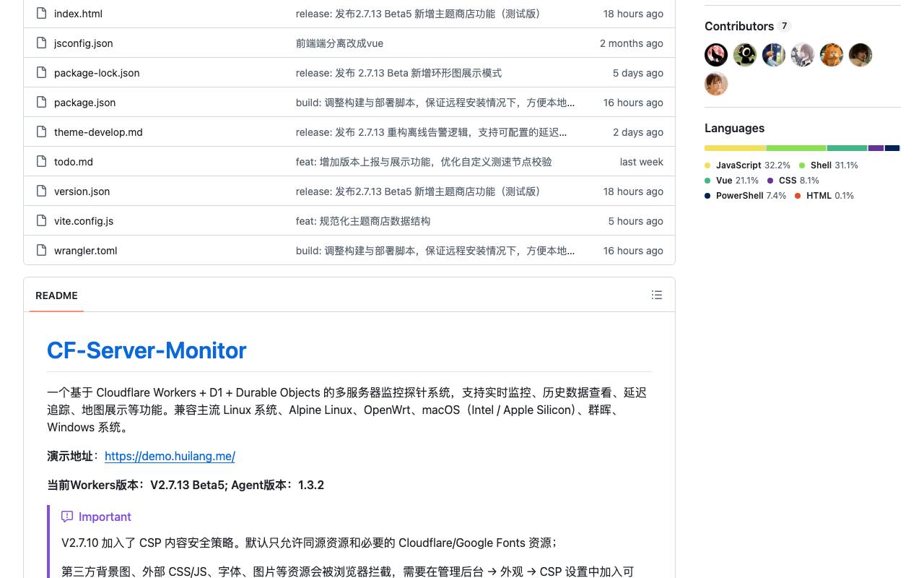924x578 pixels.
Task: Open the wrangler.toml file
Action: point(85,251)
